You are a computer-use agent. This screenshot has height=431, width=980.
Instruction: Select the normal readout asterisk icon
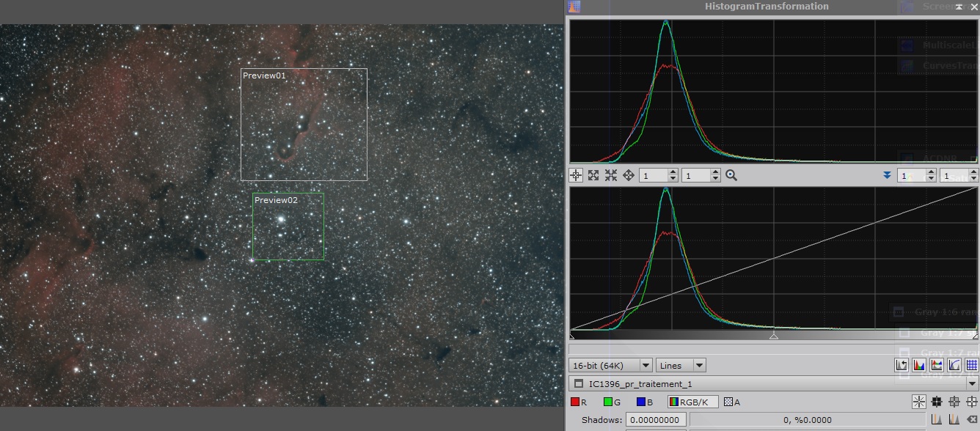[919, 402]
